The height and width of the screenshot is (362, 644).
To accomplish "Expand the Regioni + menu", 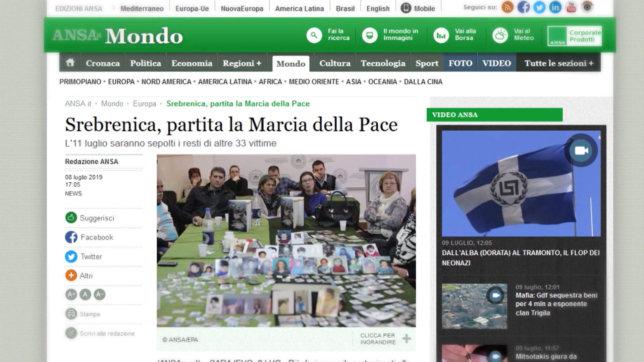I will pyautogui.click(x=242, y=63).
